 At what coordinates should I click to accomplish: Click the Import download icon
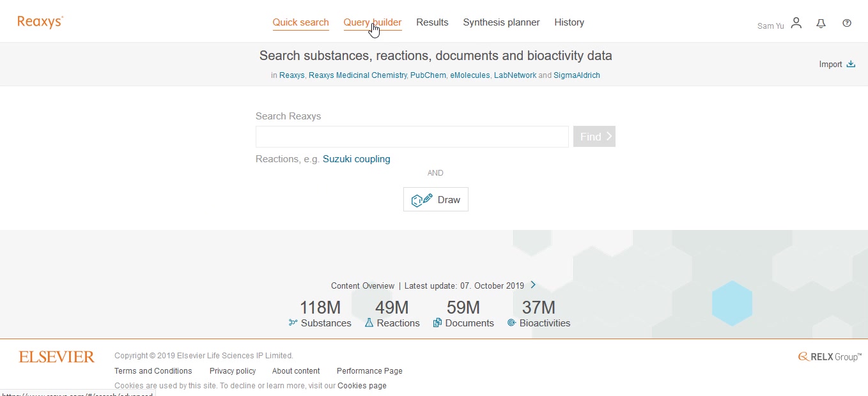tap(851, 64)
